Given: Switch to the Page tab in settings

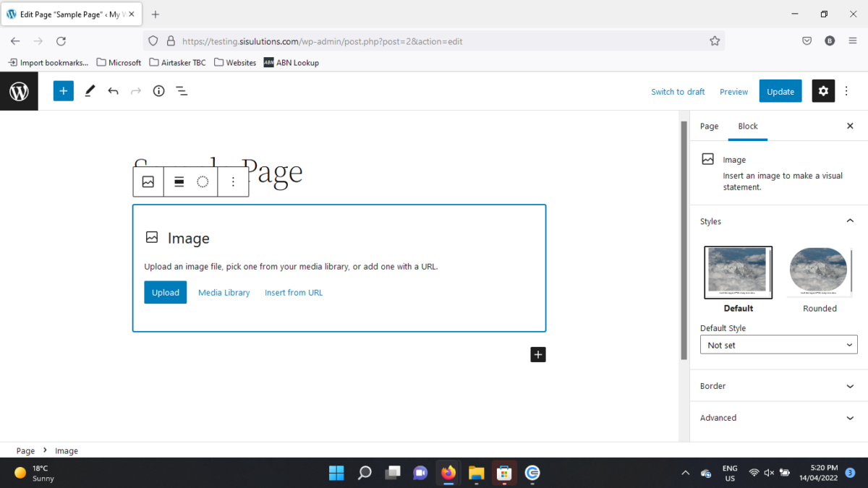Looking at the screenshot, I should click(x=709, y=126).
